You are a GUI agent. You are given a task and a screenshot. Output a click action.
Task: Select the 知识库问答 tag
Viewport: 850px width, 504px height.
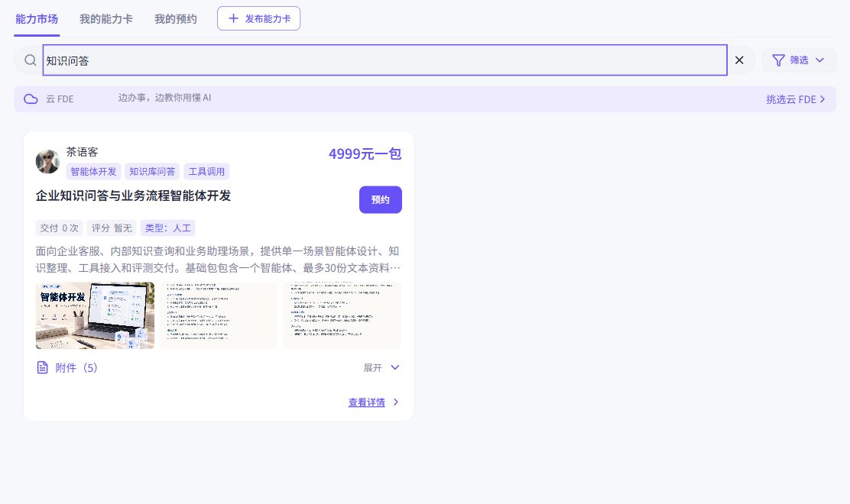click(152, 172)
